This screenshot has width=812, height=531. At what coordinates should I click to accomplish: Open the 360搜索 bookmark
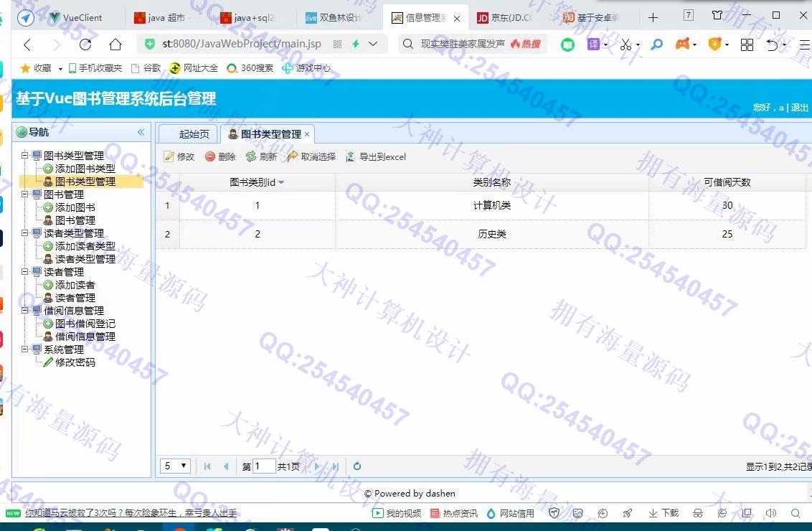pos(250,68)
